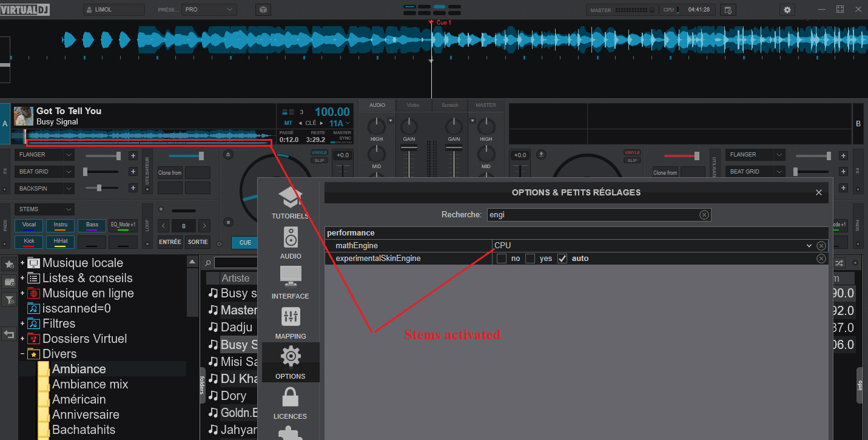Click the eject button on deck B
Screen dimensions: 868x440
click(x=542, y=154)
